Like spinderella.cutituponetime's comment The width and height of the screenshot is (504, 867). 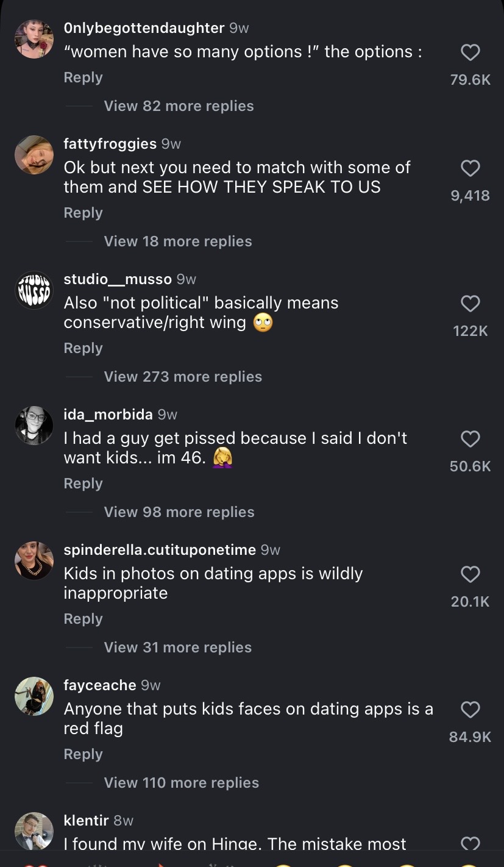(x=470, y=574)
